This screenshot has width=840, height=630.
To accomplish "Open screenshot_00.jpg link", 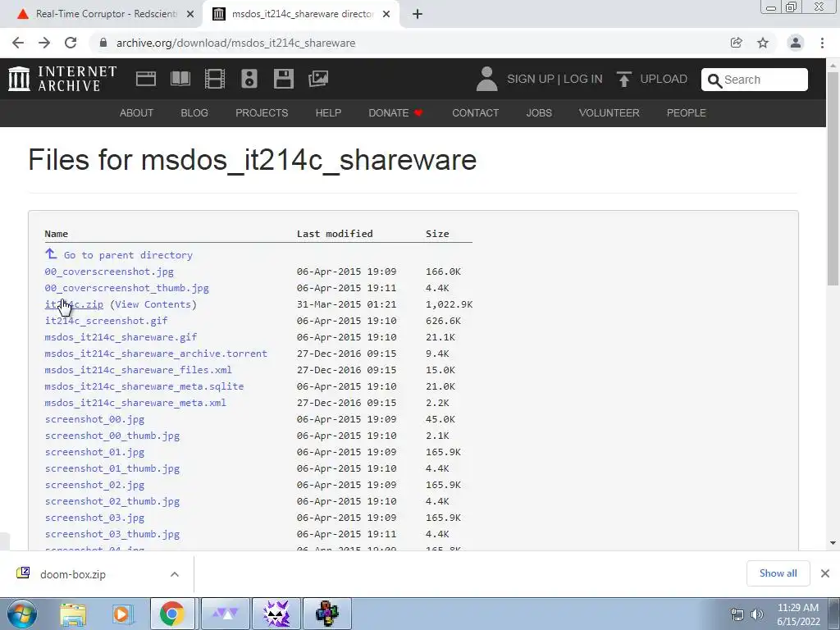I will point(95,419).
